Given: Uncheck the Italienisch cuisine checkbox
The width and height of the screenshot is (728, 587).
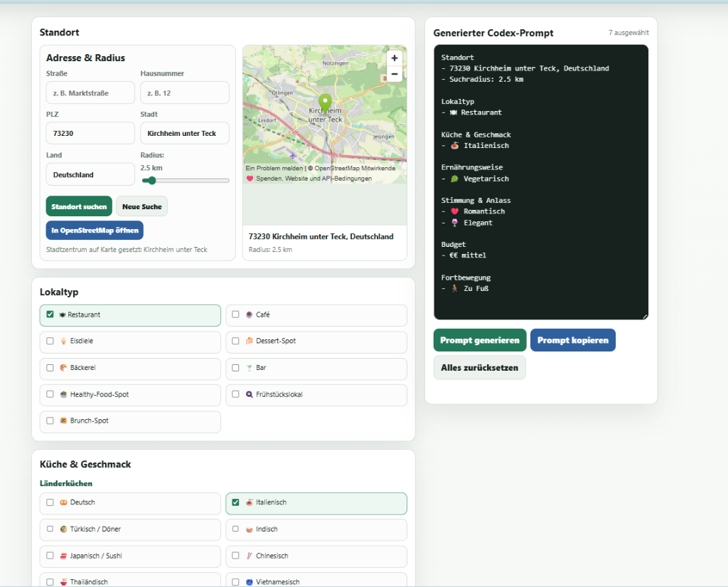Looking at the screenshot, I should (235, 502).
